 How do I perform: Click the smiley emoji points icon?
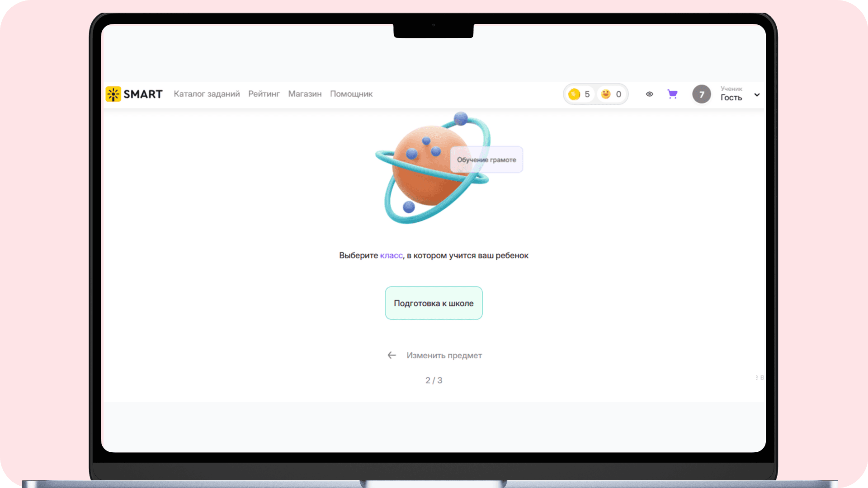point(606,94)
